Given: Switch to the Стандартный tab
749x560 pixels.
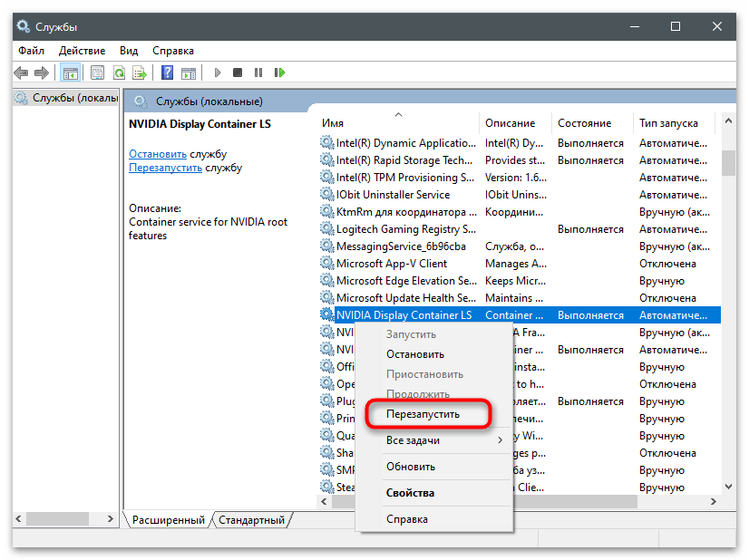Looking at the screenshot, I should click(252, 520).
